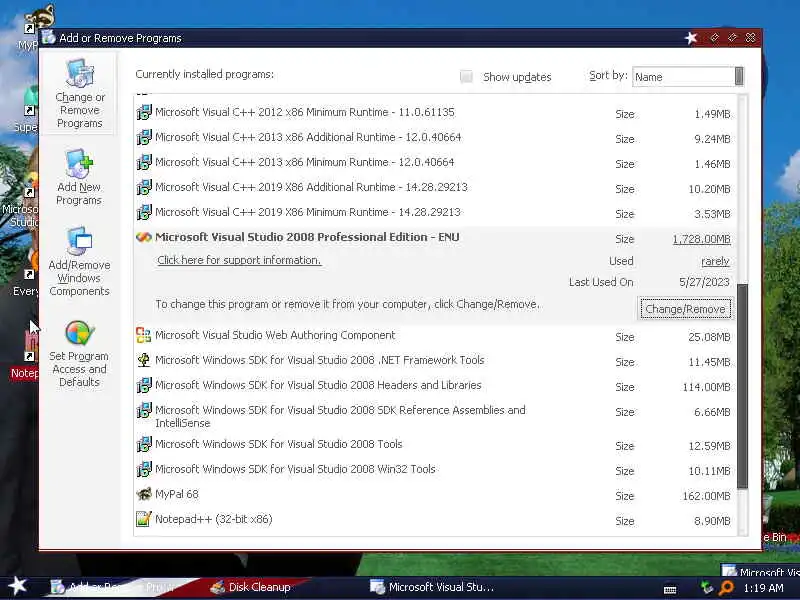Select the MyPal 68 entry name

(177, 494)
